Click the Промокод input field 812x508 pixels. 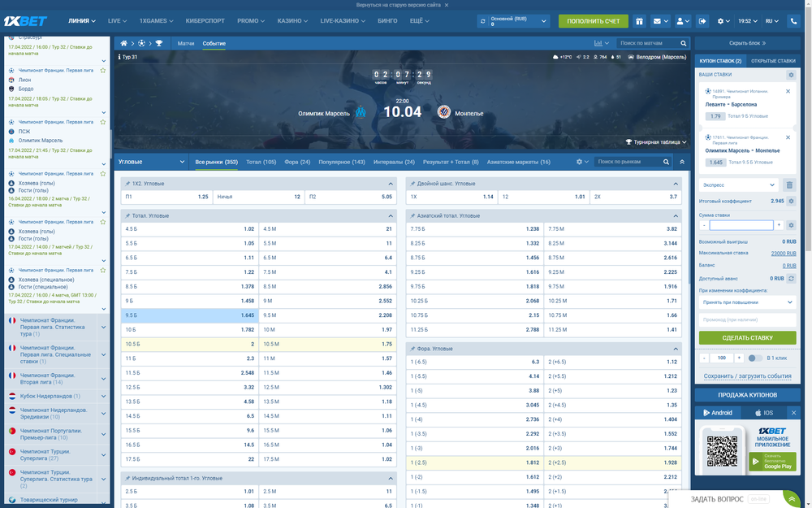pos(747,319)
